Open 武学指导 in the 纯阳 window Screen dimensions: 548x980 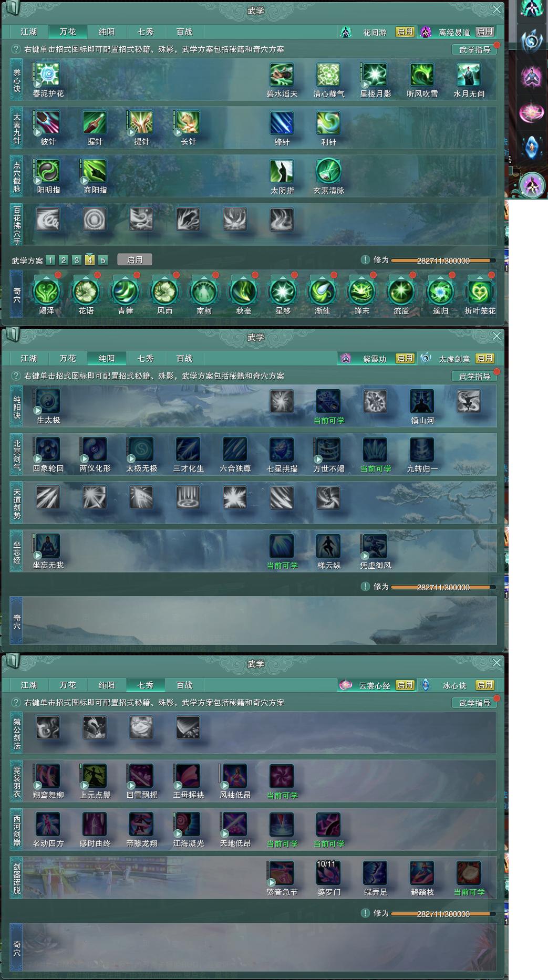[x=474, y=376]
